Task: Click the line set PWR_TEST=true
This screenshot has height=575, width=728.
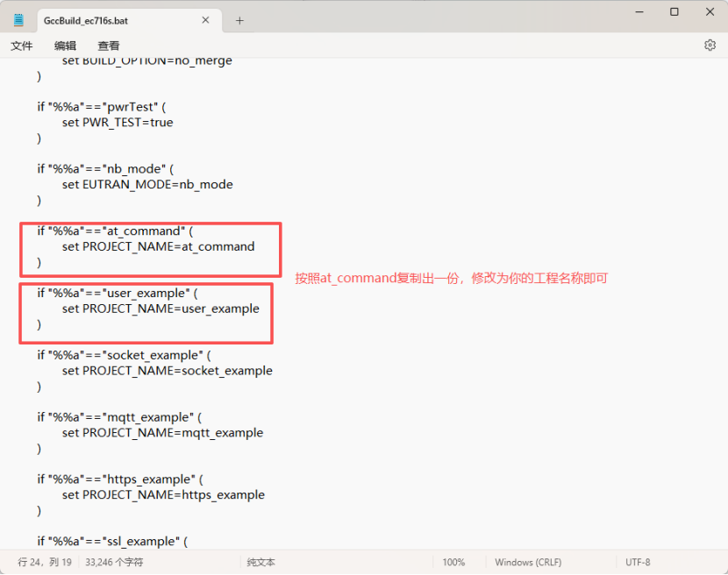Action: point(118,123)
